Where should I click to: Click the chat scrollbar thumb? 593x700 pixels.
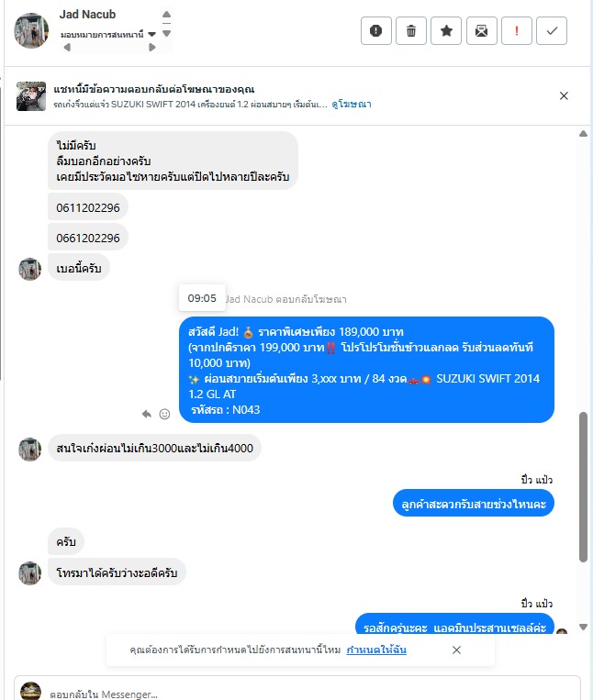[583, 486]
